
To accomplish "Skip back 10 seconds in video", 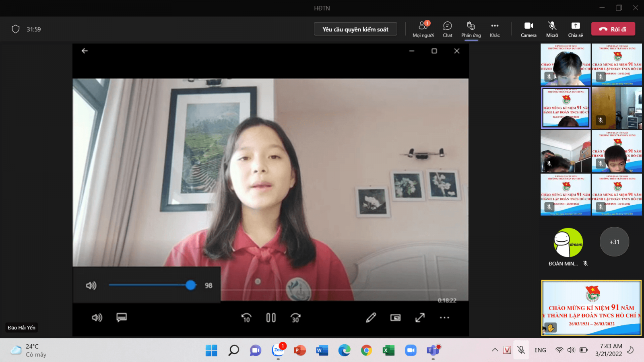I will click(x=246, y=318).
